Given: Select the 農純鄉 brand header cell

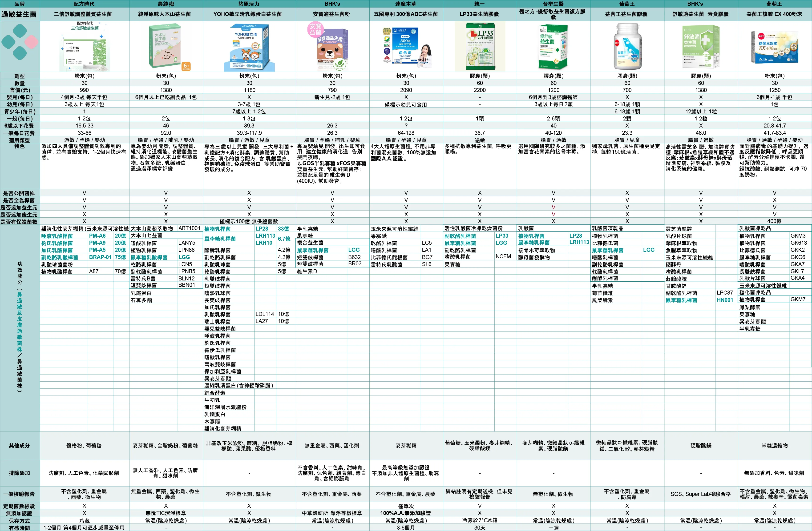Looking at the screenshot, I should [x=166, y=4].
